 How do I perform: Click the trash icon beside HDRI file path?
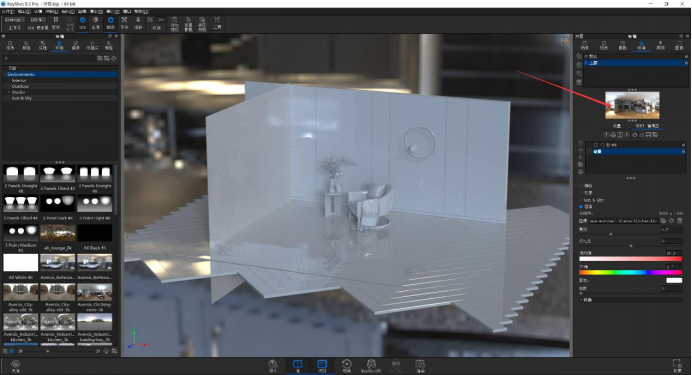click(x=680, y=221)
